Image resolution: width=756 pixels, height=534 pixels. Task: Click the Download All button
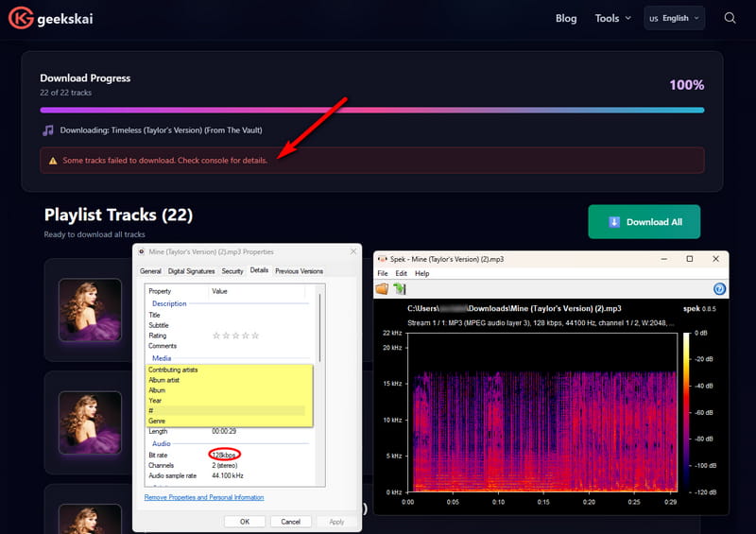(644, 222)
